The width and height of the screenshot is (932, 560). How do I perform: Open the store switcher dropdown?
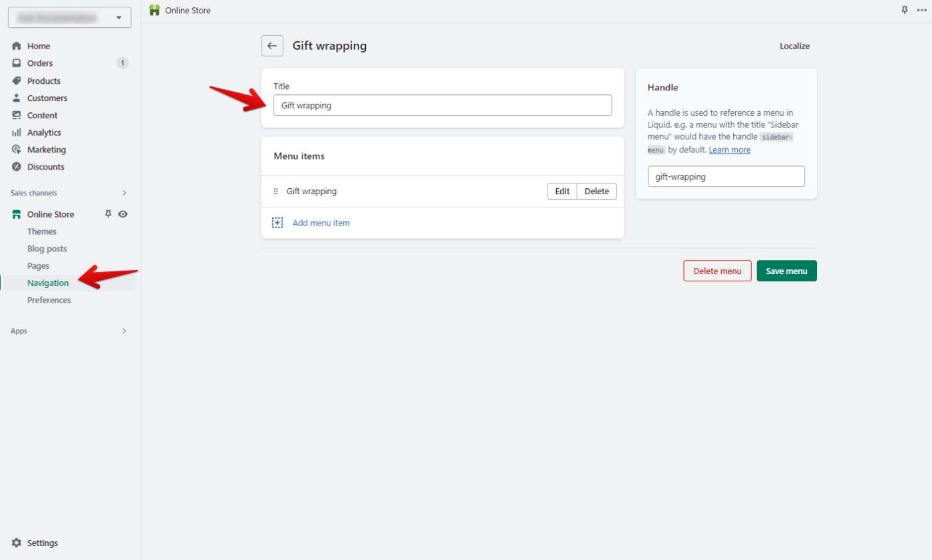click(x=69, y=17)
